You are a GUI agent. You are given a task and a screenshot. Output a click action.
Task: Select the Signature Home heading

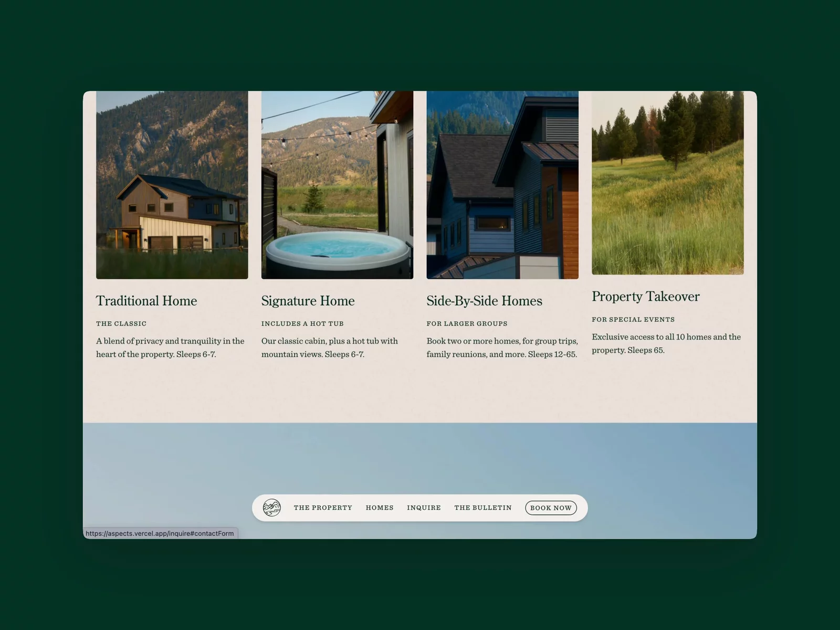308,301
